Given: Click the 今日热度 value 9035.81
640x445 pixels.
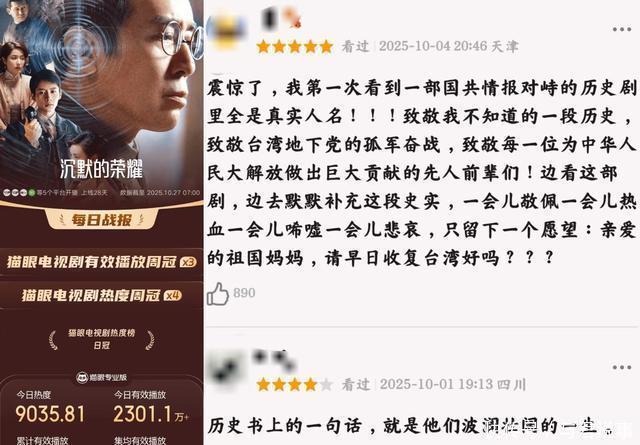Looking at the screenshot, I should [50, 414].
